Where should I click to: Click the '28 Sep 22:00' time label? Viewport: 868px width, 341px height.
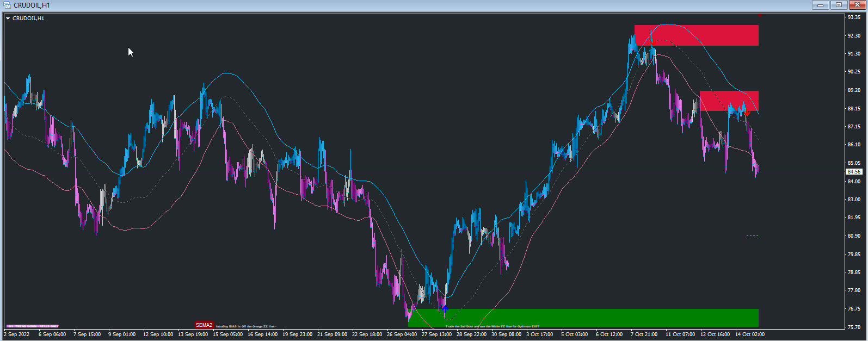pos(472,334)
